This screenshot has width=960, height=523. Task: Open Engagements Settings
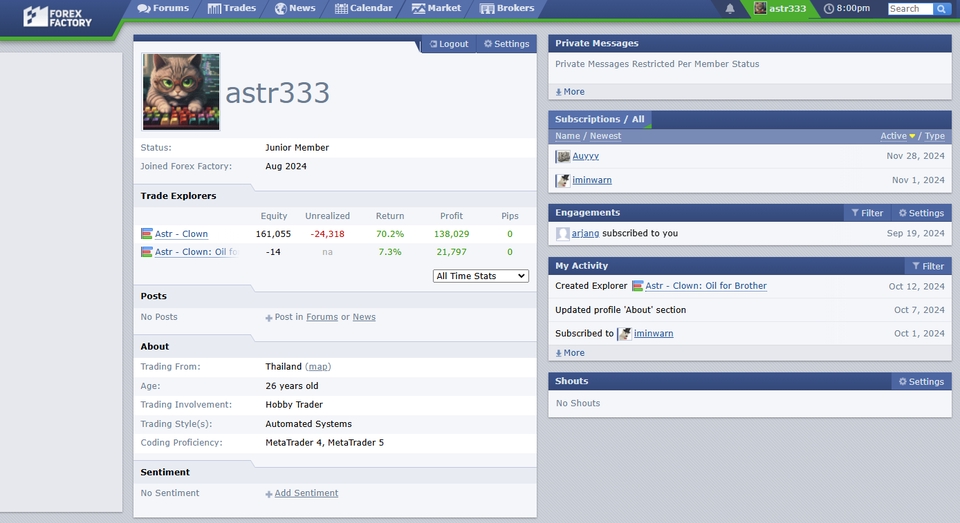(x=921, y=213)
